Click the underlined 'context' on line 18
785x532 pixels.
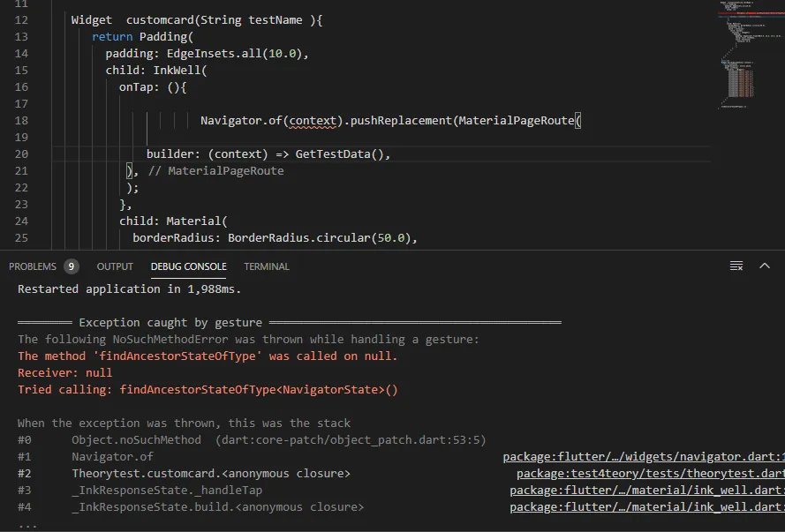313,121
